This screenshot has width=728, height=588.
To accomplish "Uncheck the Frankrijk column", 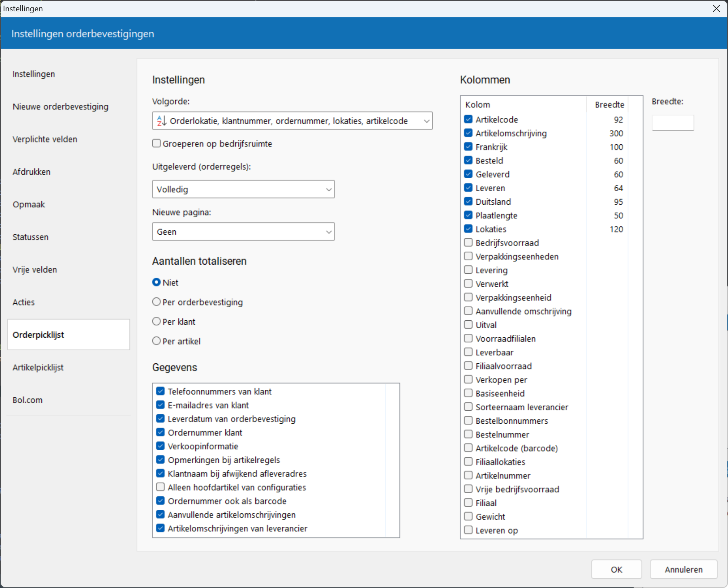I will point(468,146).
